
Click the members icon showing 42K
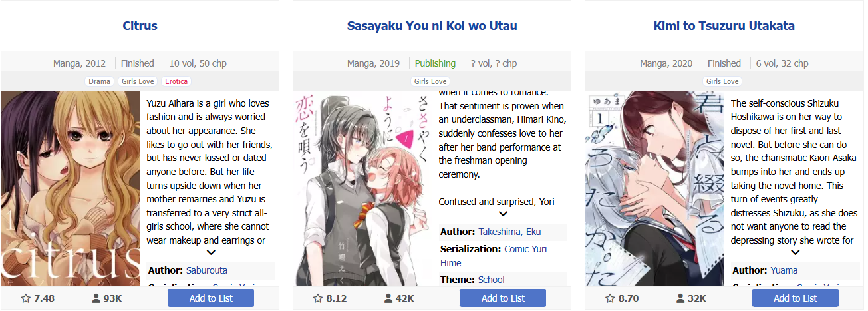tap(388, 298)
